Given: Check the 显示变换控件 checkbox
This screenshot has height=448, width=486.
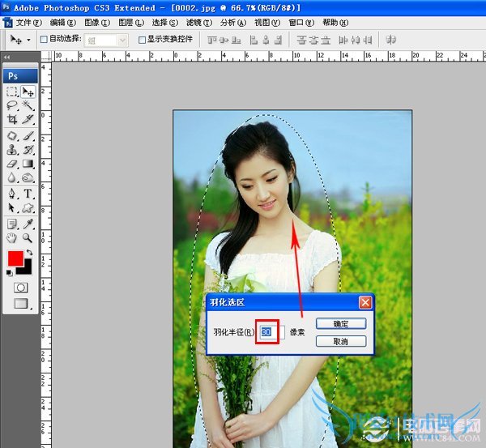Looking at the screenshot, I should (x=143, y=39).
